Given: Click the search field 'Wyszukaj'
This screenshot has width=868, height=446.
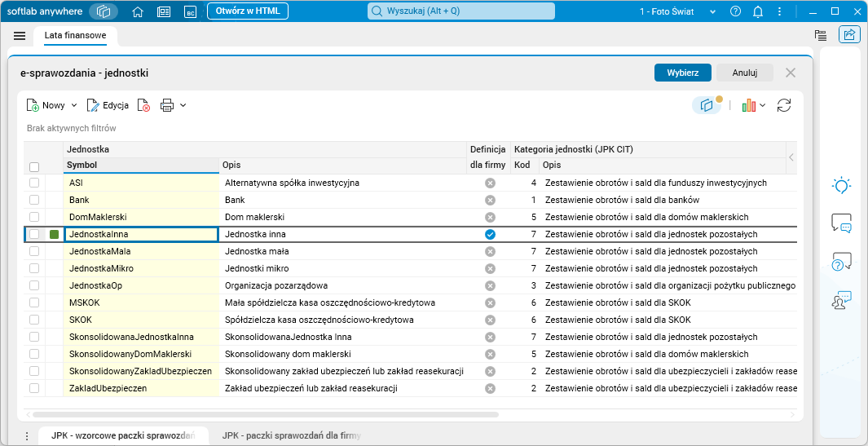Looking at the screenshot, I should (461, 11).
